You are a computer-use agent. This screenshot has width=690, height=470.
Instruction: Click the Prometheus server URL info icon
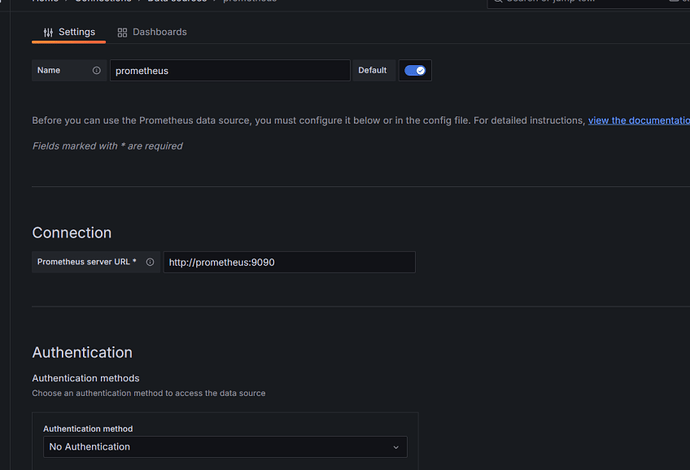[x=150, y=262]
